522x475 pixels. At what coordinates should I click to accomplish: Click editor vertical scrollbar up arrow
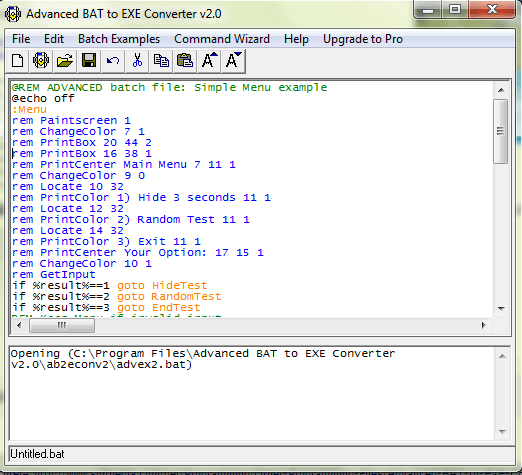tap(501, 90)
